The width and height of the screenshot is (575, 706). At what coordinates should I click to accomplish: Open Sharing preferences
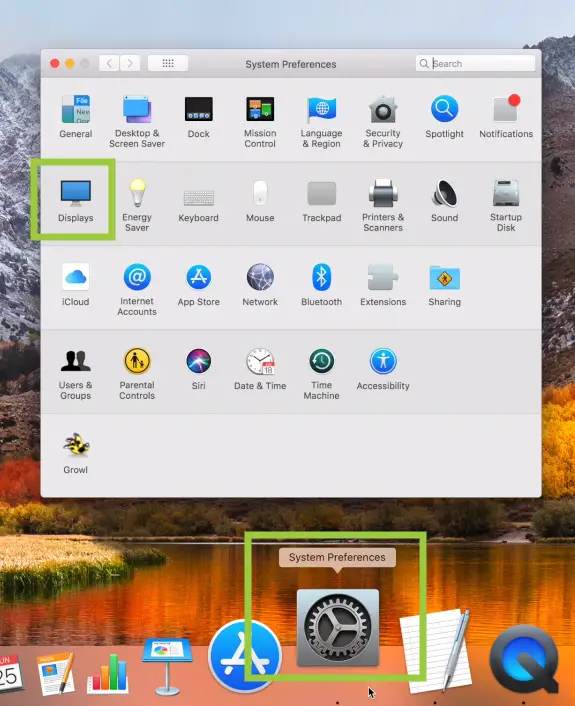point(444,285)
